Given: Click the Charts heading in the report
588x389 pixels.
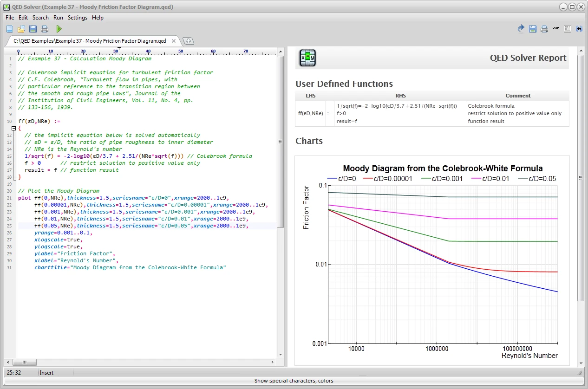Looking at the screenshot, I should tap(309, 141).
